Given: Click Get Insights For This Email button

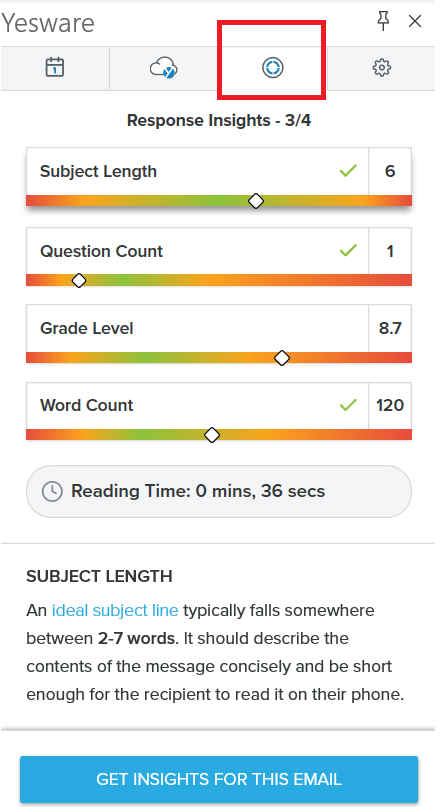Looking at the screenshot, I should [219, 779].
